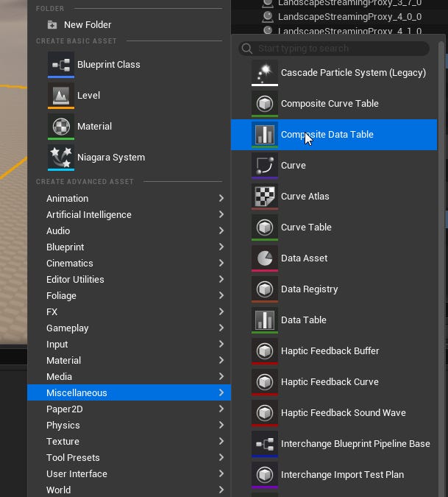Click the LandscapeStreamingProxy_4_0_0 actor icon

click(x=268, y=17)
